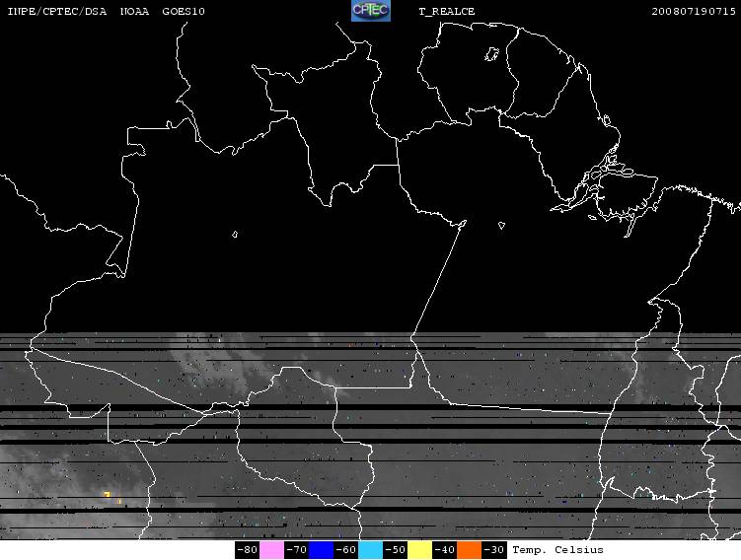Click the orange hot-spot pixel on map
This screenshot has width=741, height=560.
point(108,494)
